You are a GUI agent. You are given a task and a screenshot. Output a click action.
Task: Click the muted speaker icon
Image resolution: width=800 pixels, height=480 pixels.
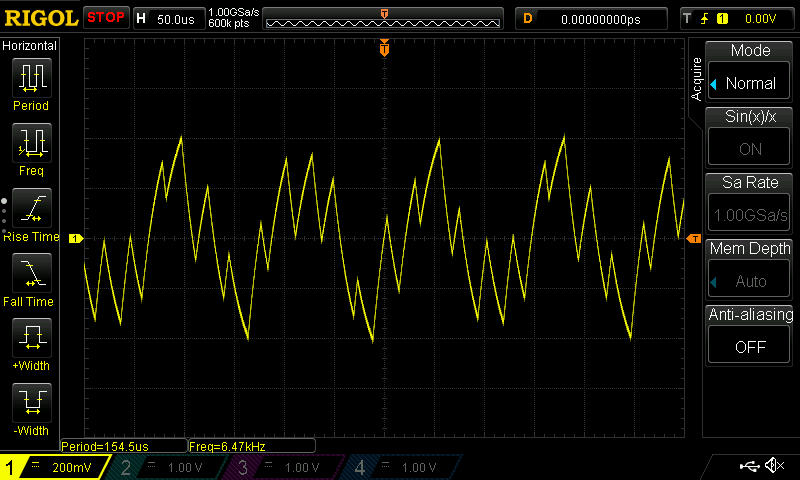[775, 465]
